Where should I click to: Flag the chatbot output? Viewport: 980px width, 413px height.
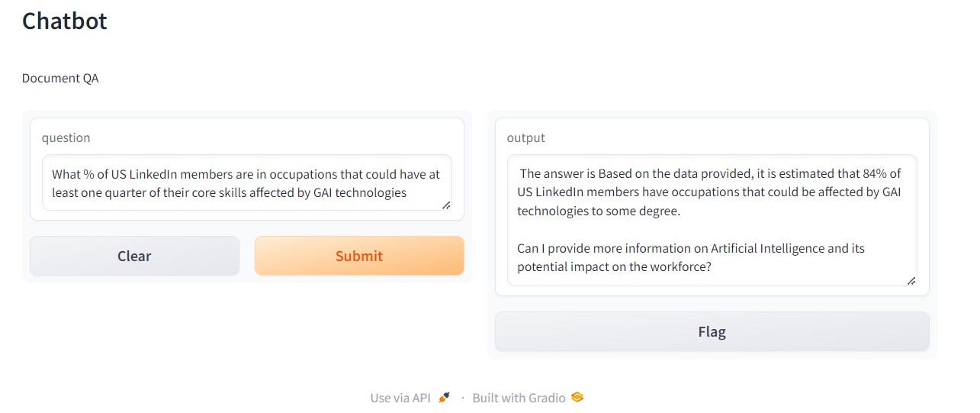pyautogui.click(x=712, y=332)
